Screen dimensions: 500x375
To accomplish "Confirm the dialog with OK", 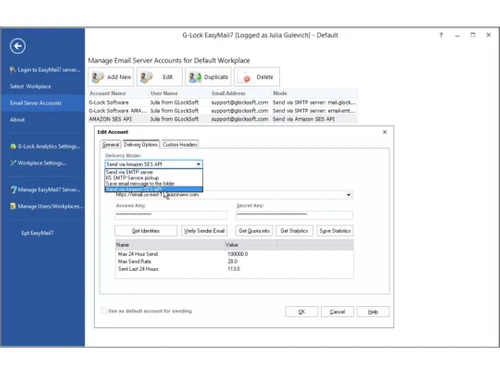I will pos(302,312).
